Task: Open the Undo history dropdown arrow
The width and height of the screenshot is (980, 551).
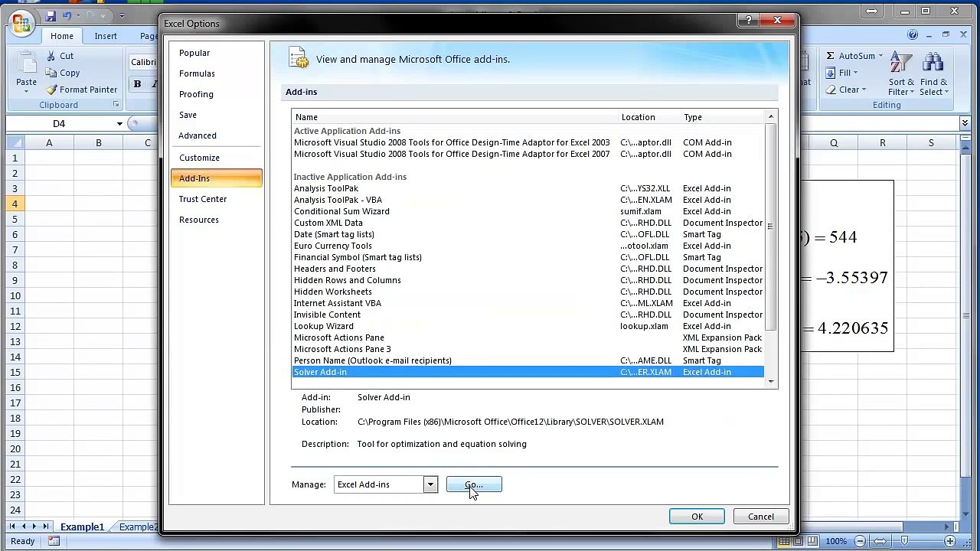Action: (77, 15)
